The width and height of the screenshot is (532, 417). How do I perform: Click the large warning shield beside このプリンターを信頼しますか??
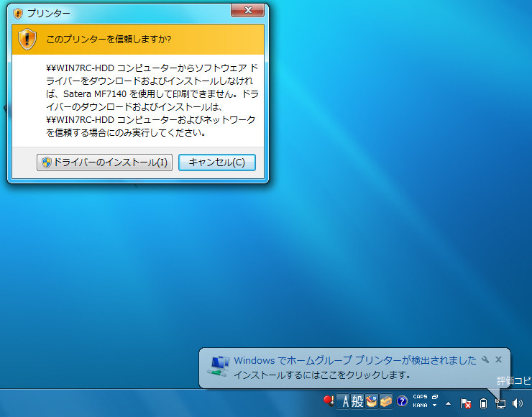pos(27,40)
